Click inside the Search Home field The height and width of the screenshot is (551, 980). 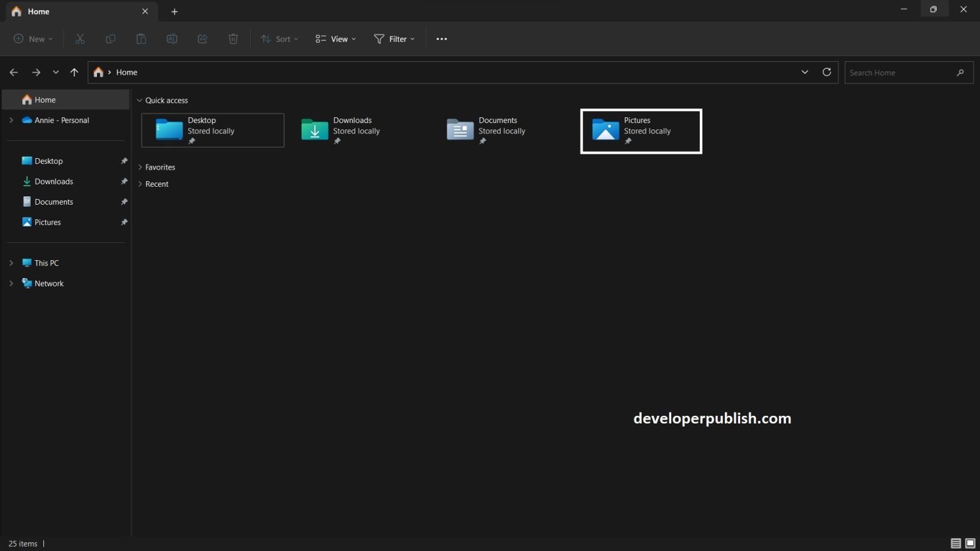click(x=900, y=72)
